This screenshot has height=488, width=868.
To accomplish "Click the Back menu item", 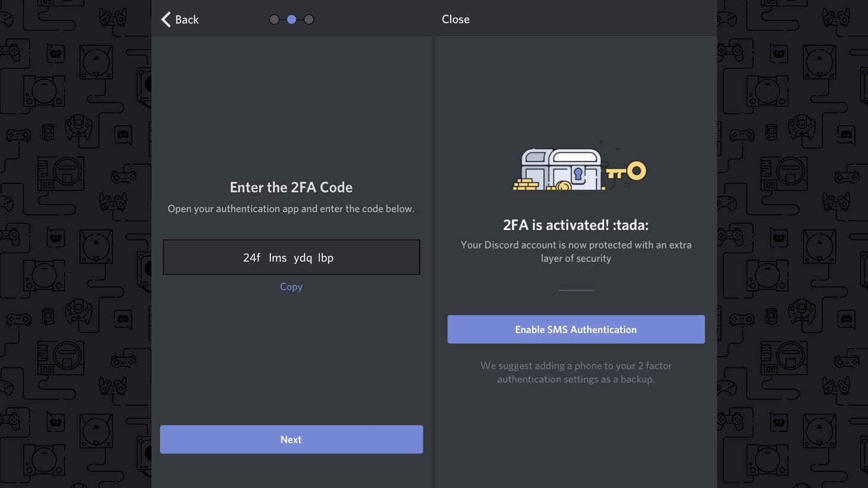I will coord(178,18).
